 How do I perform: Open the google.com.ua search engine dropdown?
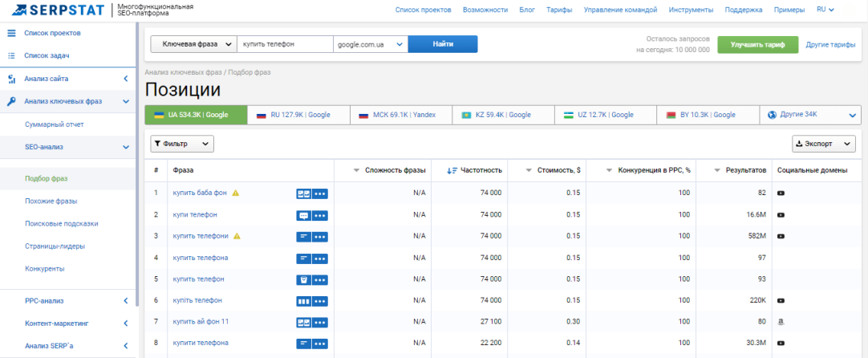tap(370, 44)
